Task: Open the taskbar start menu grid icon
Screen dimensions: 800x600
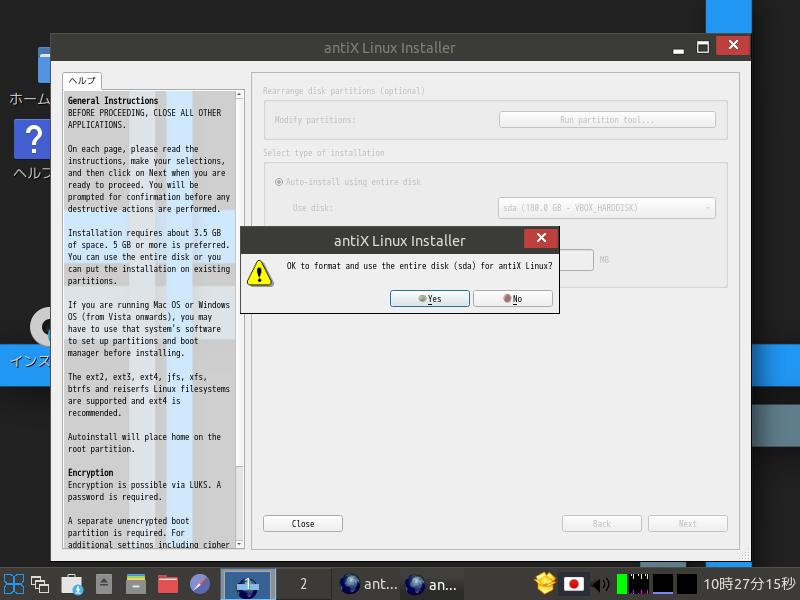Action: pyautogui.click(x=14, y=584)
